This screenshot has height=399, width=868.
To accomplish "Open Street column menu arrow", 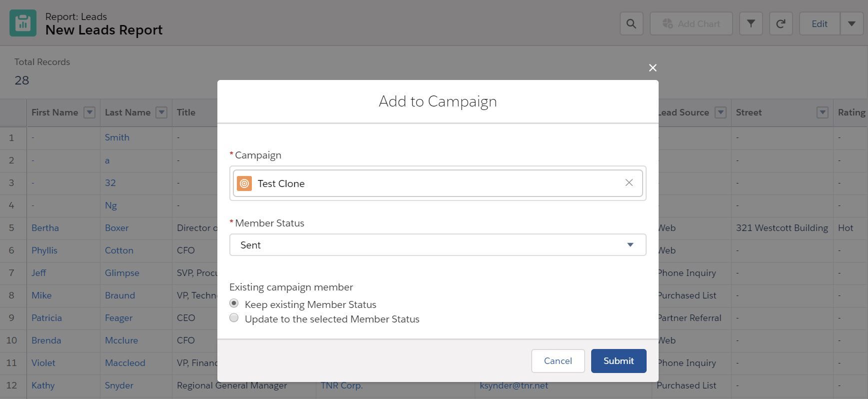I will click(823, 112).
